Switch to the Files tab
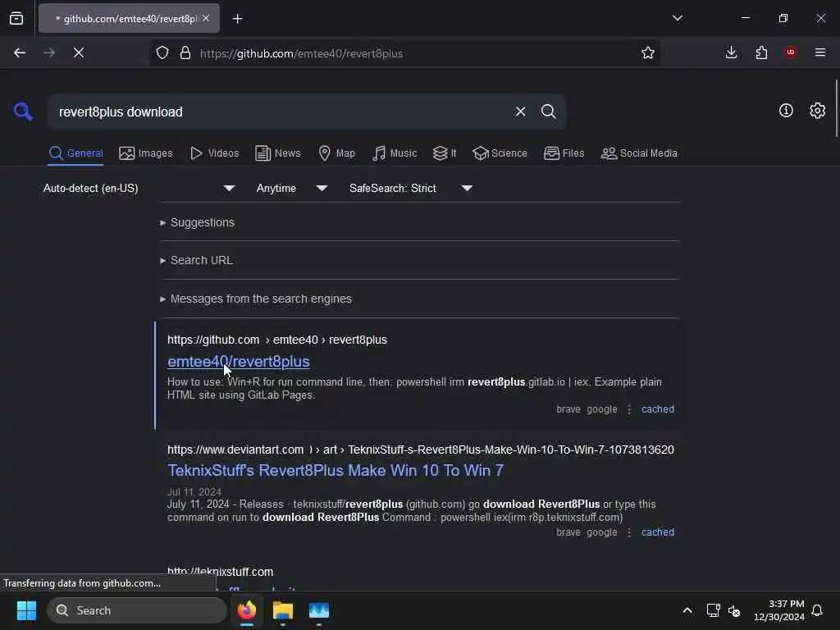Image resolution: width=840 pixels, height=630 pixels. pyautogui.click(x=564, y=153)
